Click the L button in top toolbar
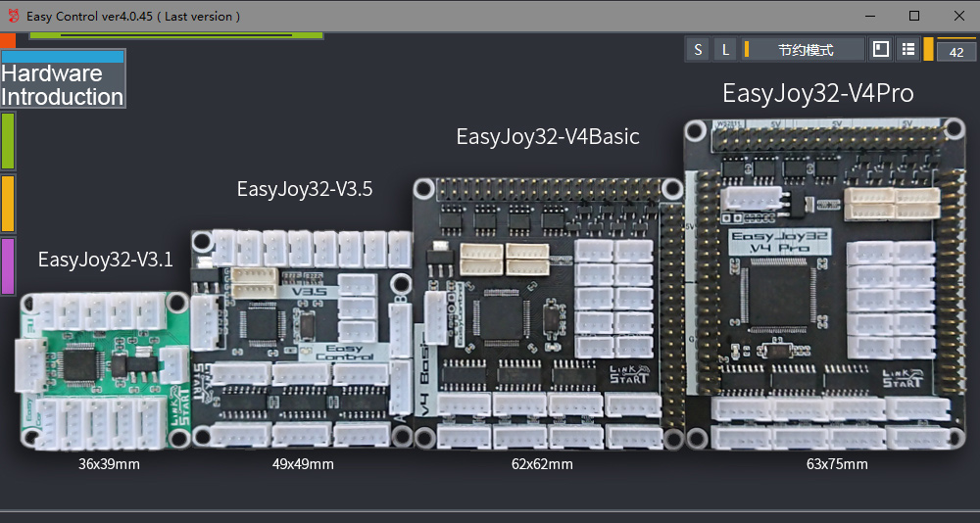This screenshot has width=980, height=523. [x=725, y=50]
